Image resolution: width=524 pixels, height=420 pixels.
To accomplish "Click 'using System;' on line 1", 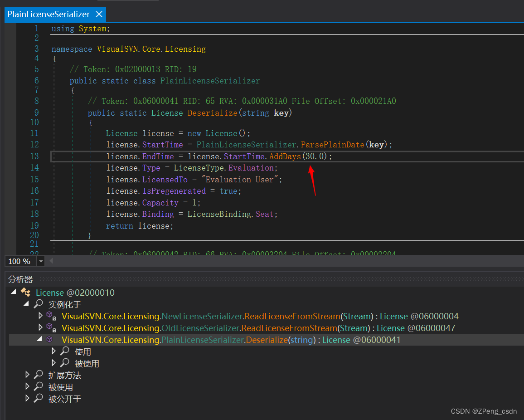I will tap(81, 29).
